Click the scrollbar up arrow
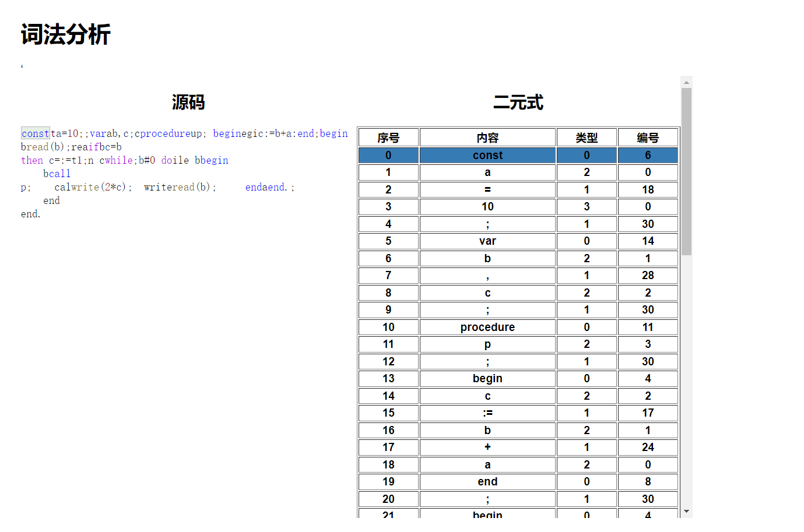Image resolution: width=804 pixels, height=532 pixels. coord(686,82)
